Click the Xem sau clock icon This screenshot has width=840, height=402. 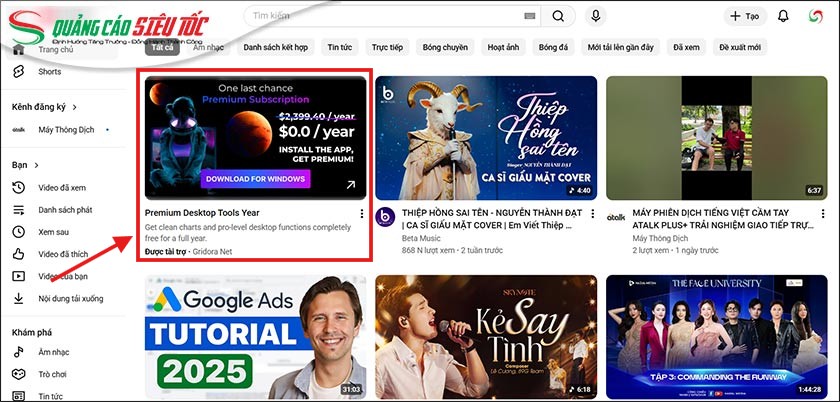click(19, 232)
